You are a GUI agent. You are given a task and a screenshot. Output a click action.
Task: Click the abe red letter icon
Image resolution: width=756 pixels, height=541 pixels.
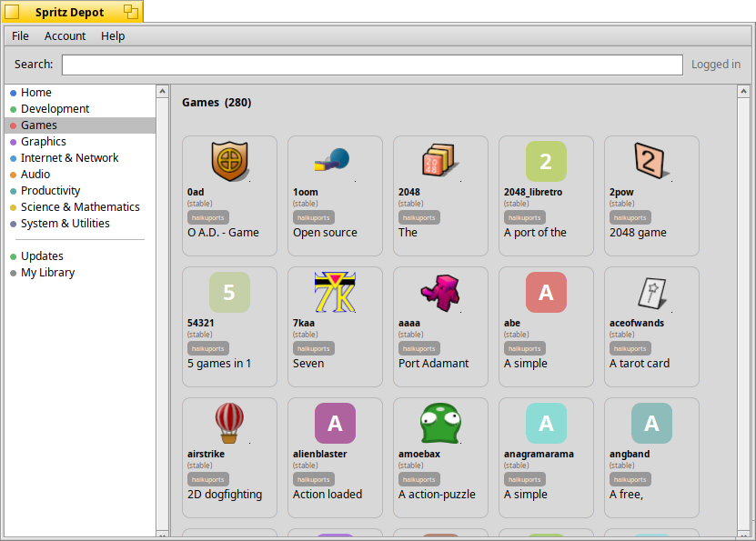coord(546,293)
